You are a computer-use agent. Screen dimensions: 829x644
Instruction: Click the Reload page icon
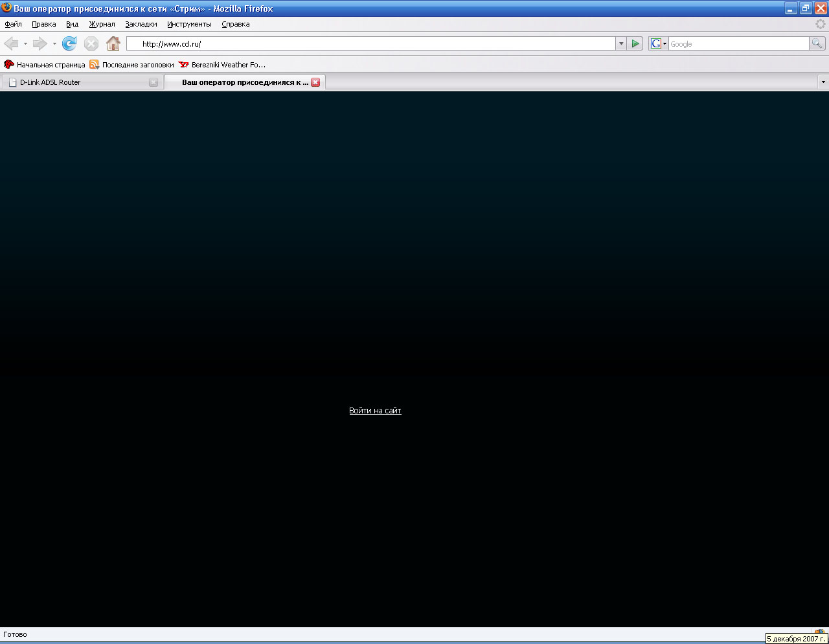click(69, 43)
